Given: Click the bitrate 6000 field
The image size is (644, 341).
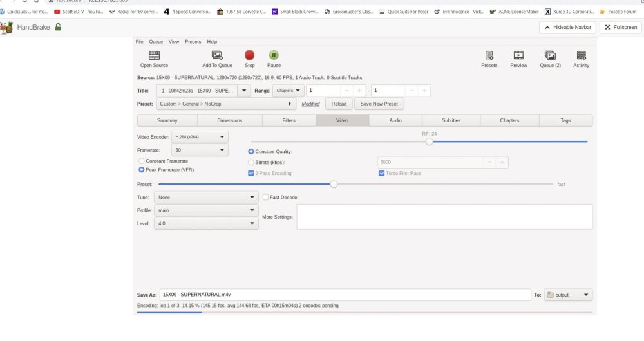Looking at the screenshot, I should coord(430,163).
